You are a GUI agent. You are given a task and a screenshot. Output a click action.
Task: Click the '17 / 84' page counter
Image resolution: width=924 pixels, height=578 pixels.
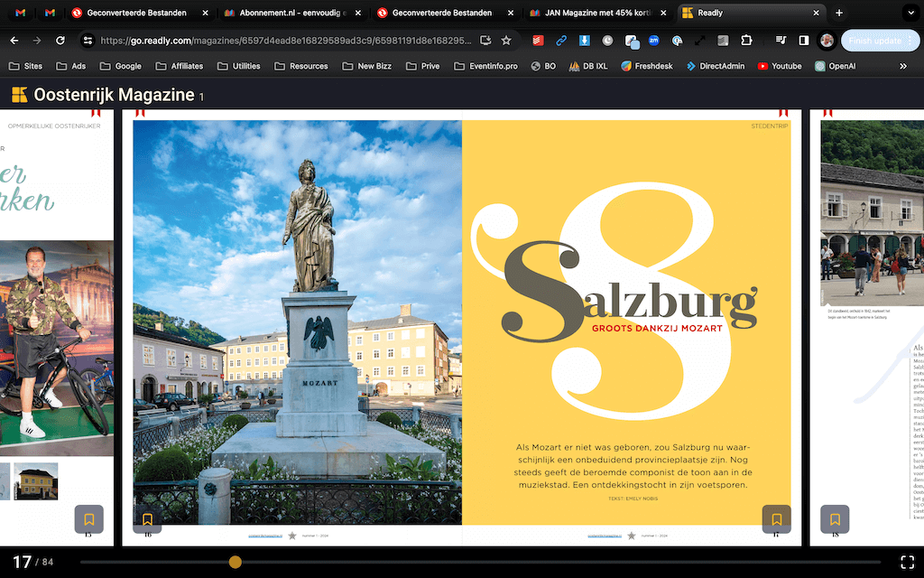pos(33,562)
